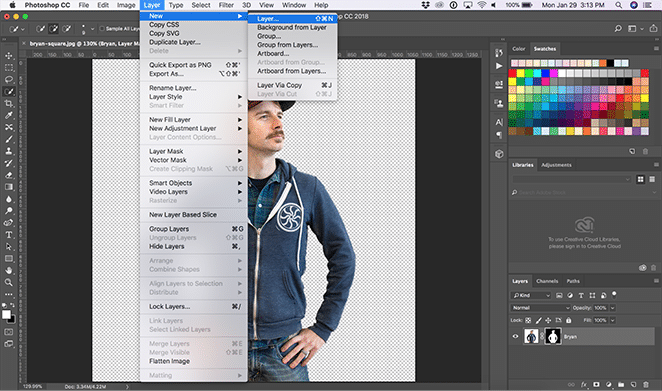
Task: Open the Normal blend mode dropdown
Action: (x=541, y=308)
